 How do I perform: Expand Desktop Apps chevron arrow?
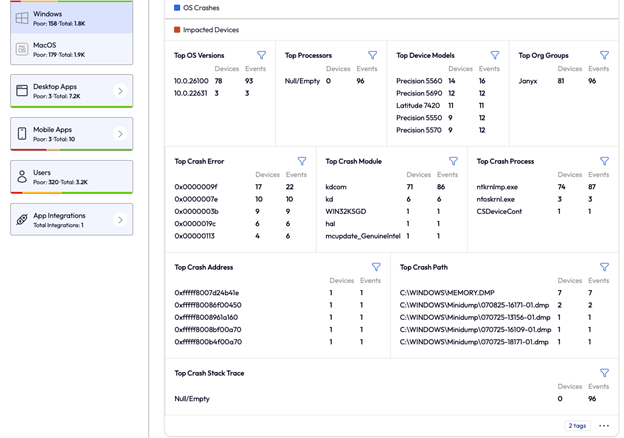[120, 91]
